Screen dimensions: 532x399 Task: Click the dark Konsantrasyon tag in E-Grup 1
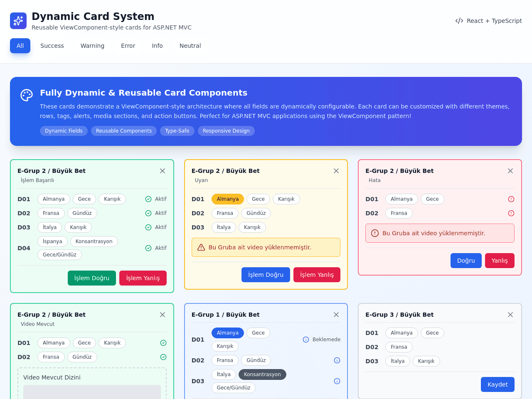point(262,374)
